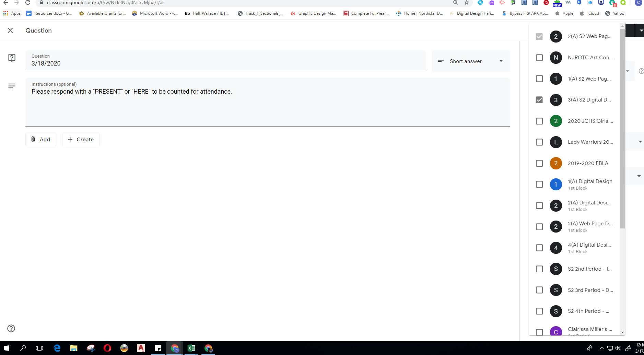The width and height of the screenshot is (644, 355).
Task: Select the 1(A) Digital Design 1st Block class
Action: (x=539, y=185)
